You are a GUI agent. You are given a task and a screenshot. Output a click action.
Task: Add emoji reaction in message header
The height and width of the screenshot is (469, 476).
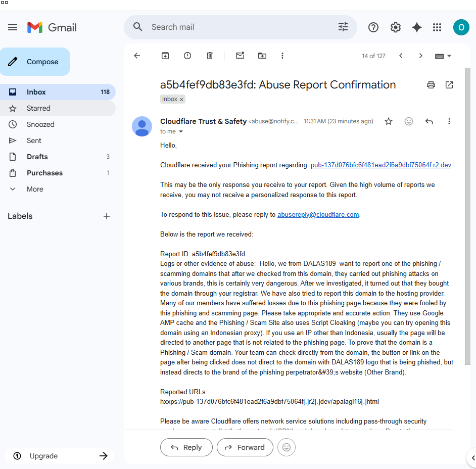409,121
